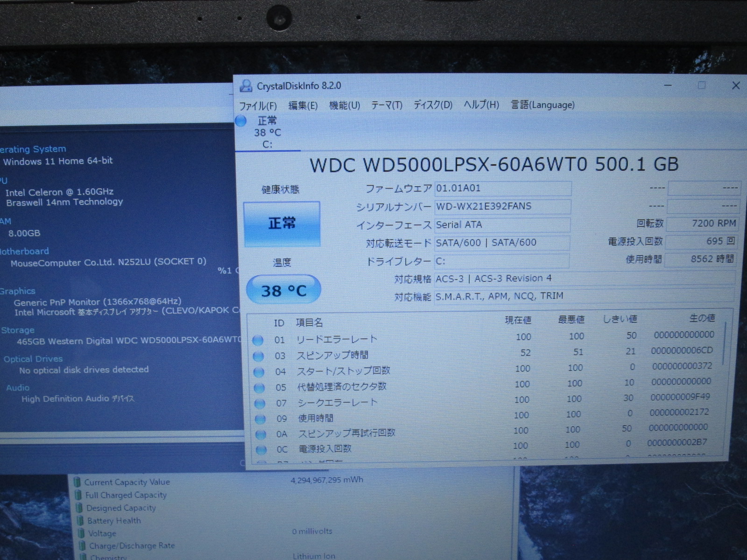Open the 機能(U) menu

pos(344,105)
